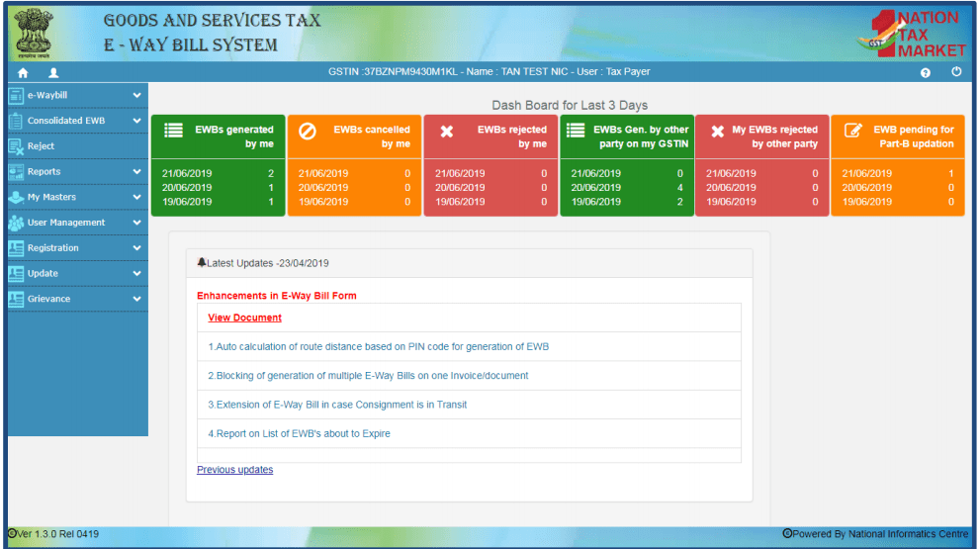
Task: Click the My Masters sidebar icon
Action: coord(16,198)
